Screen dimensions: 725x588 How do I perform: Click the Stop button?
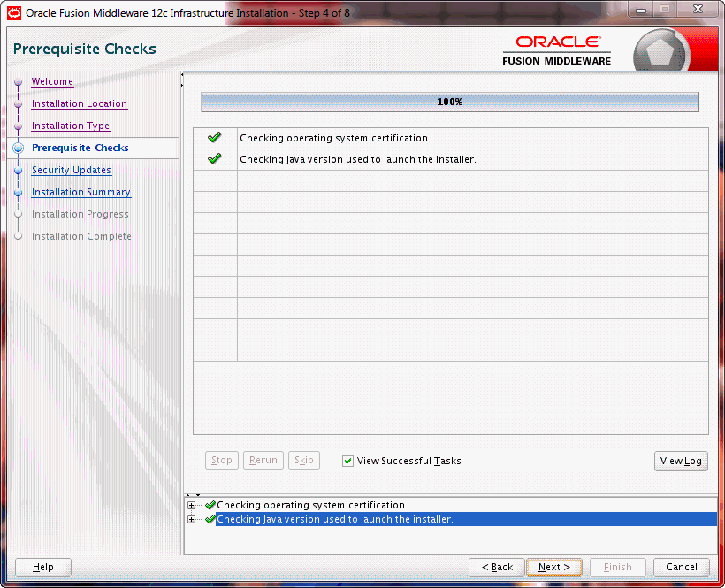tap(221, 461)
